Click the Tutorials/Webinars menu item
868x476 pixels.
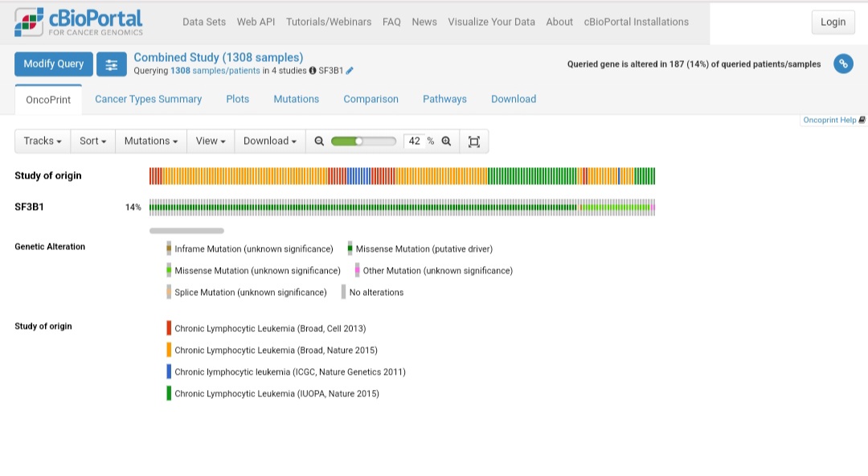tap(328, 22)
